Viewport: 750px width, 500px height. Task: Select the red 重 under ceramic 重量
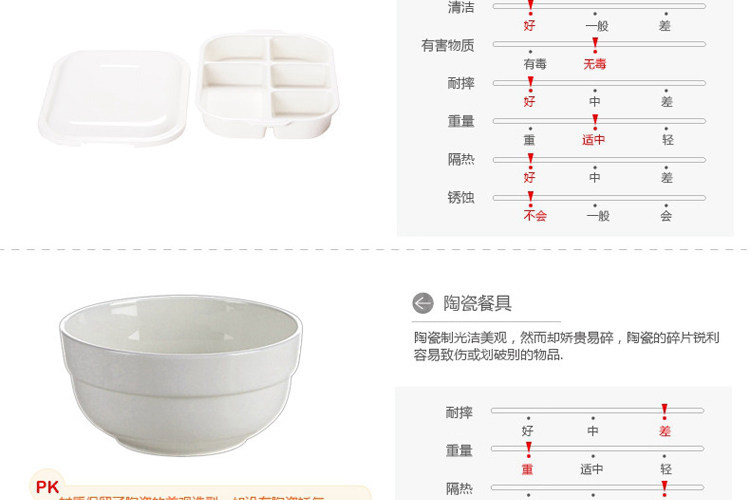527,469
